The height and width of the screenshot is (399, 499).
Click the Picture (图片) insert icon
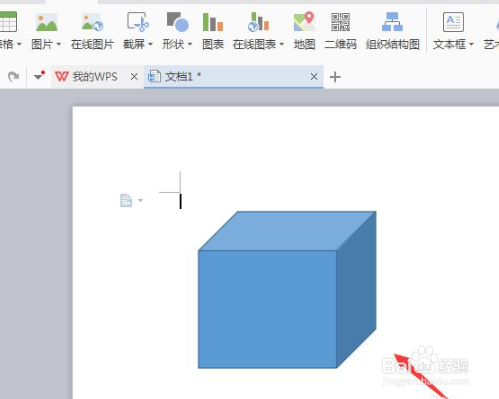[46, 22]
